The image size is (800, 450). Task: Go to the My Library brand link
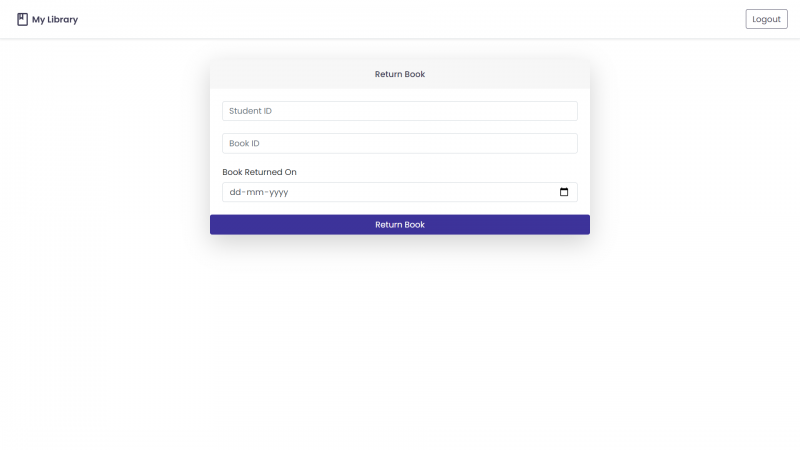tap(47, 19)
